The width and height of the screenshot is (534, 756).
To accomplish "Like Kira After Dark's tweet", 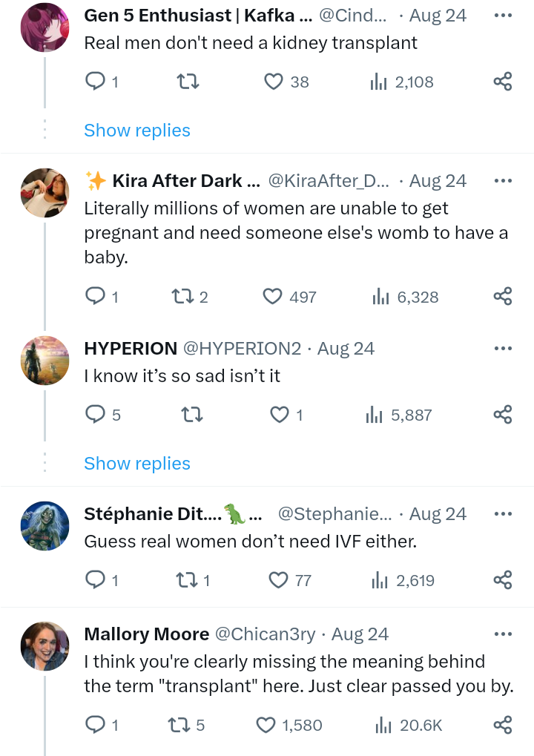I will tap(273, 297).
